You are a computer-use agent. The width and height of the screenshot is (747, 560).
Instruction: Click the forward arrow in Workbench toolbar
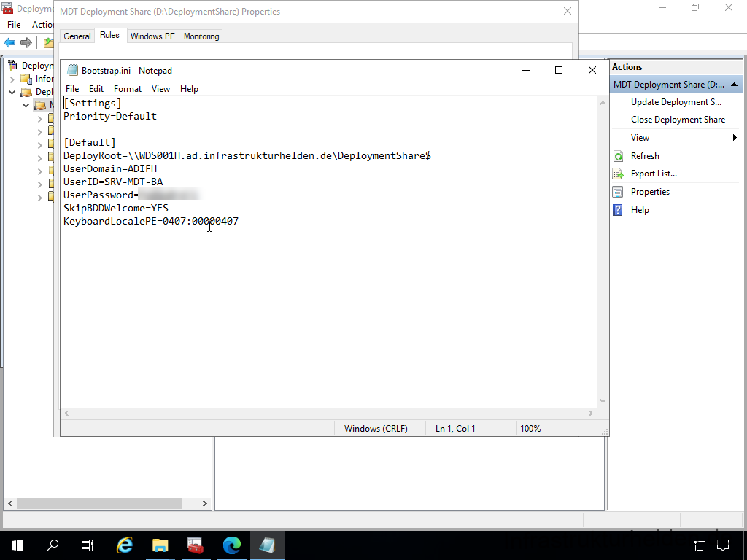26,42
